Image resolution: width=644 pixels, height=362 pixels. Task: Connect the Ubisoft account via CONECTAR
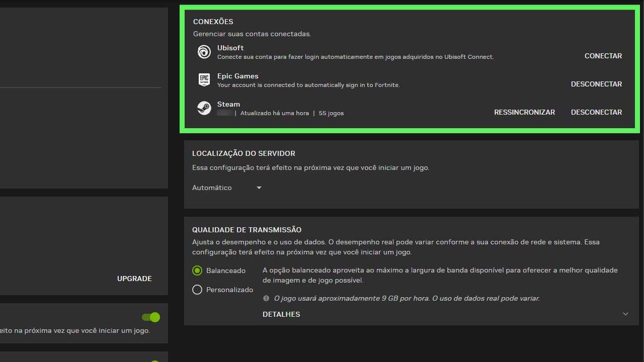point(603,56)
